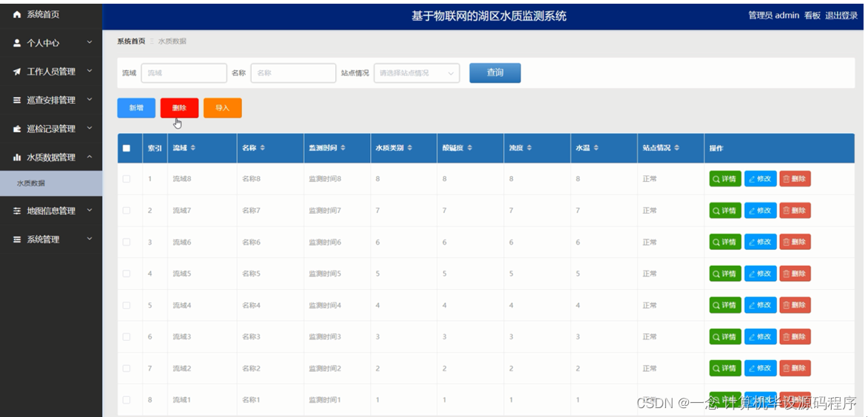The width and height of the screenshot is (868, 417).
Task: Open the 站点情况 filter dropdown
Action: tap(417, 73)
